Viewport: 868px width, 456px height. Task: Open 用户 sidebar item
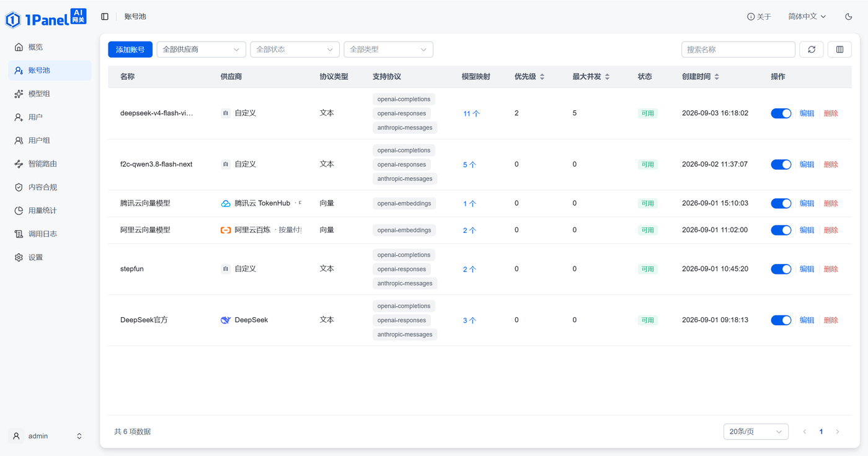(50, 117)
